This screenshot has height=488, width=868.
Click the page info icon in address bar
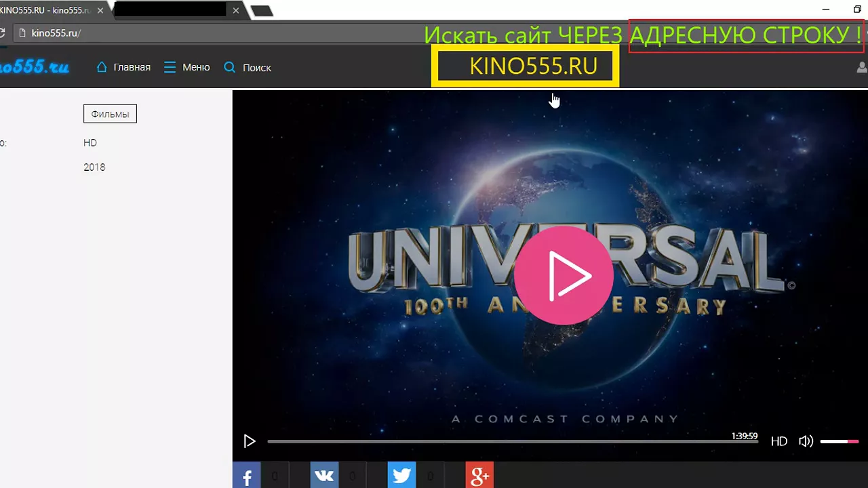22,33
